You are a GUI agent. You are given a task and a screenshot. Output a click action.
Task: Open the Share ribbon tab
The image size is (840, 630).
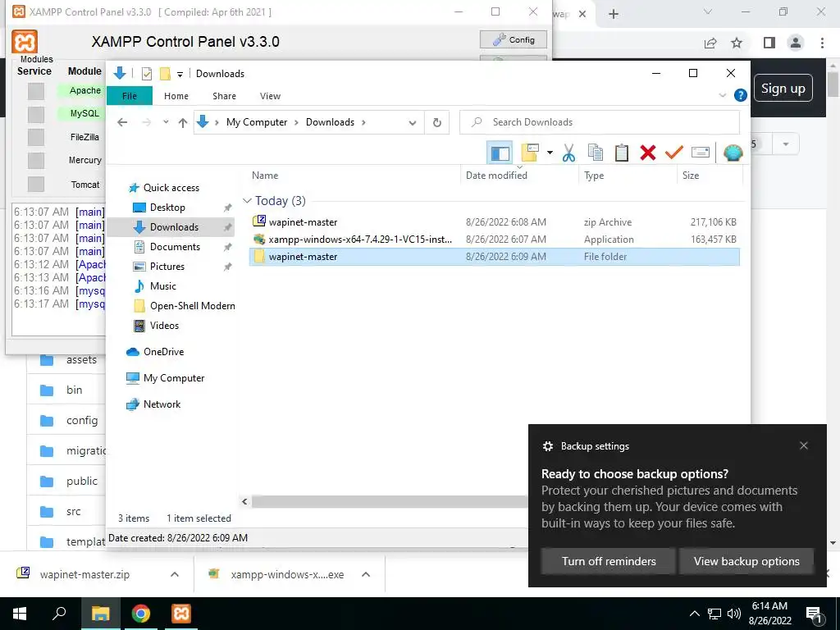click(x=224, y=96)
